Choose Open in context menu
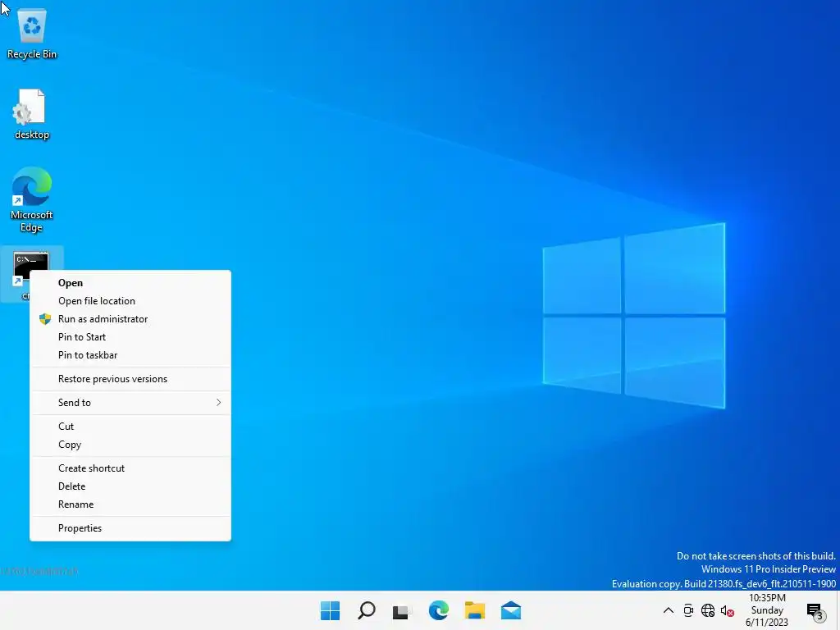The image size is (840, 630). point(130,283)
